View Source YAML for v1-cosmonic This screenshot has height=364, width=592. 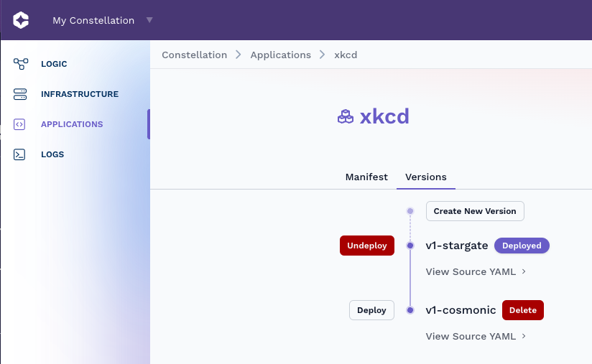(x=471, y=336)
